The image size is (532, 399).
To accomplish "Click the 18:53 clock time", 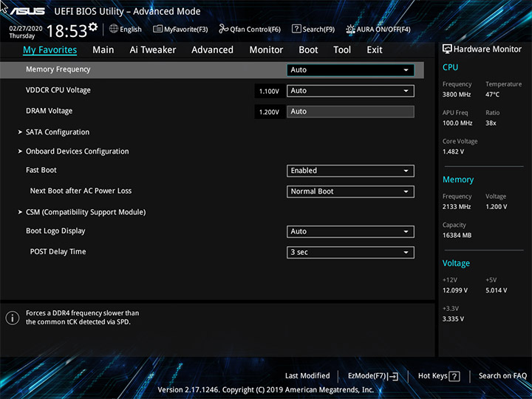I will [66, 31].
